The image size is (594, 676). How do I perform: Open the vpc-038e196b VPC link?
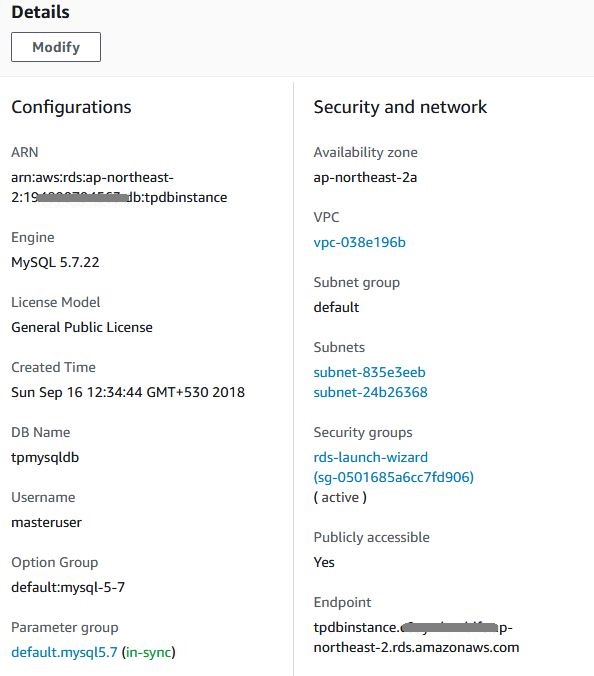coord(360,242)
